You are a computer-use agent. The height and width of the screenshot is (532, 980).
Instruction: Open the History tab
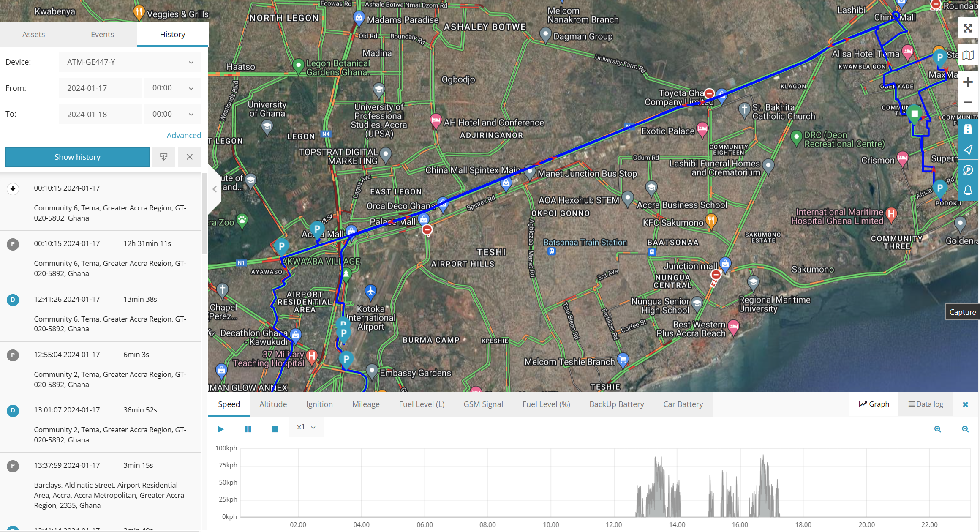point(172,34)
